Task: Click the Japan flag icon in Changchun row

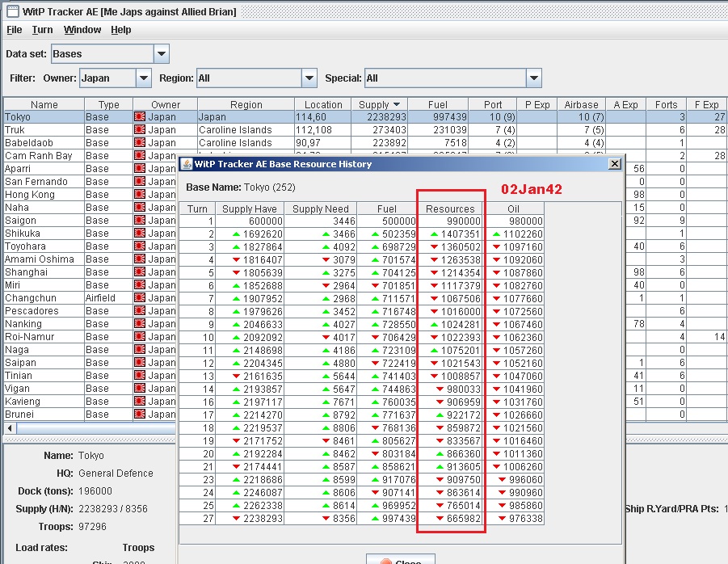Action: coord(140,297)
